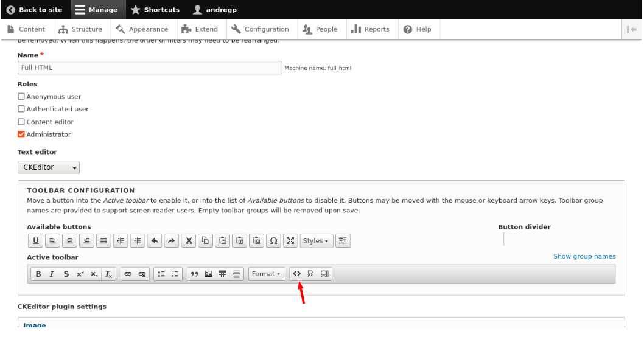The height and width of the screenshot is (362, 644).
Task: Open the Text editor dropdown
Action: point(48,167)
